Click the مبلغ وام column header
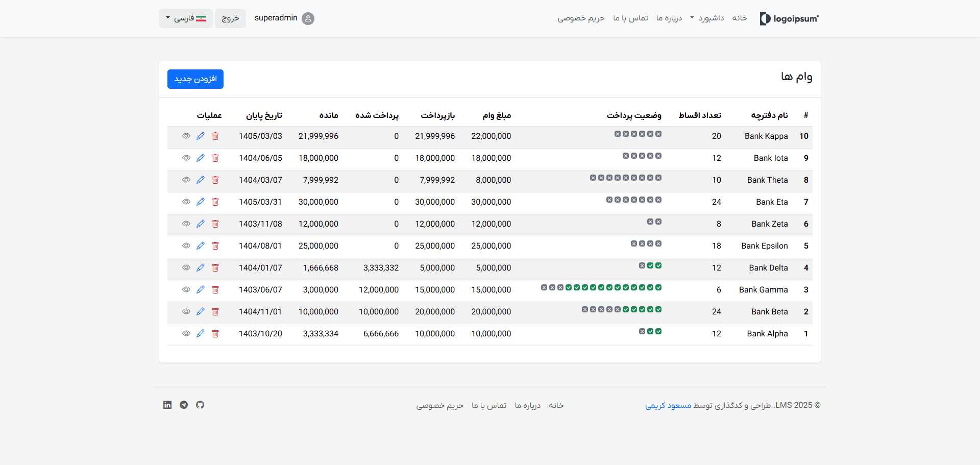Image resolution: width=980 pixels, height=465 pixels. pos(497,115)
